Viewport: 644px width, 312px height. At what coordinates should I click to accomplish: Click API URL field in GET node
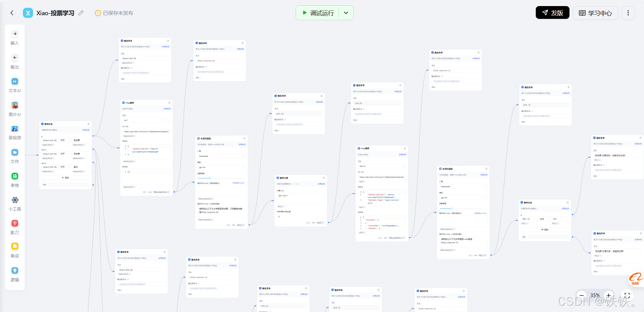pos(146,132)
